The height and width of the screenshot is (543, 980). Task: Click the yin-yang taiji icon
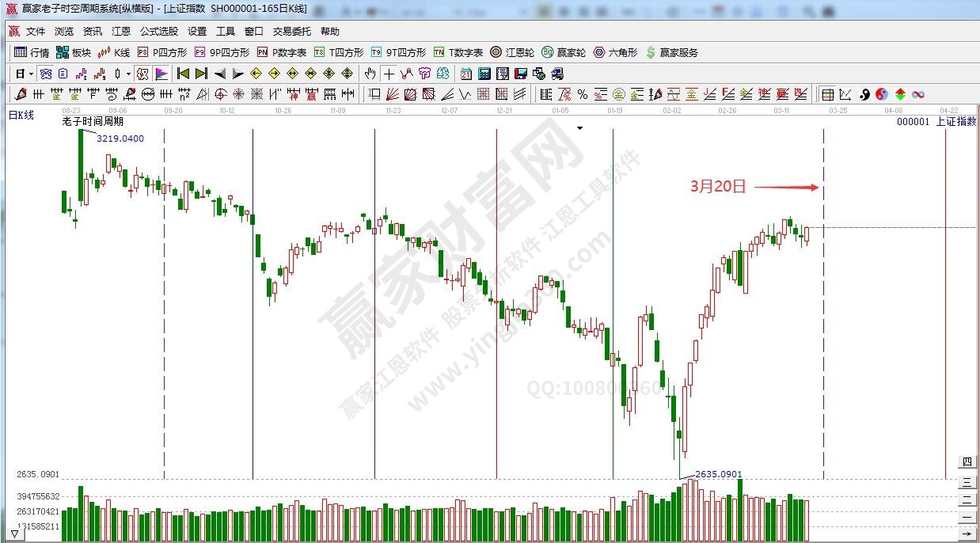864,94
